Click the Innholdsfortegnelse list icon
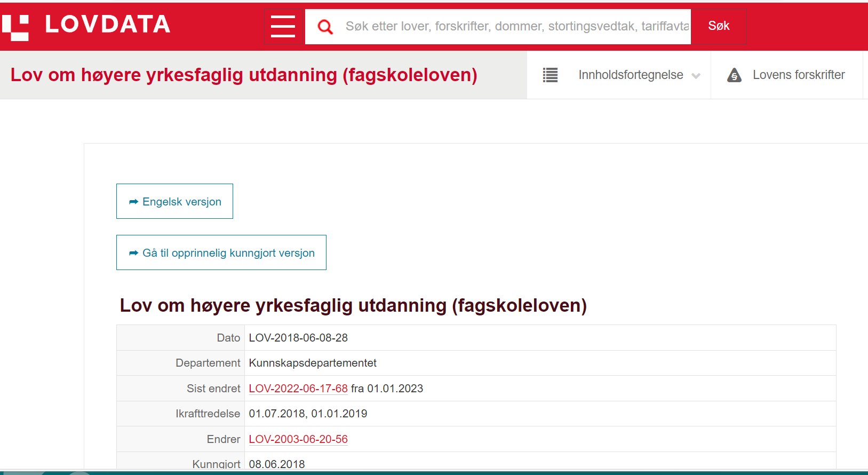The image size is (868, 475). (x=550, y=75)
